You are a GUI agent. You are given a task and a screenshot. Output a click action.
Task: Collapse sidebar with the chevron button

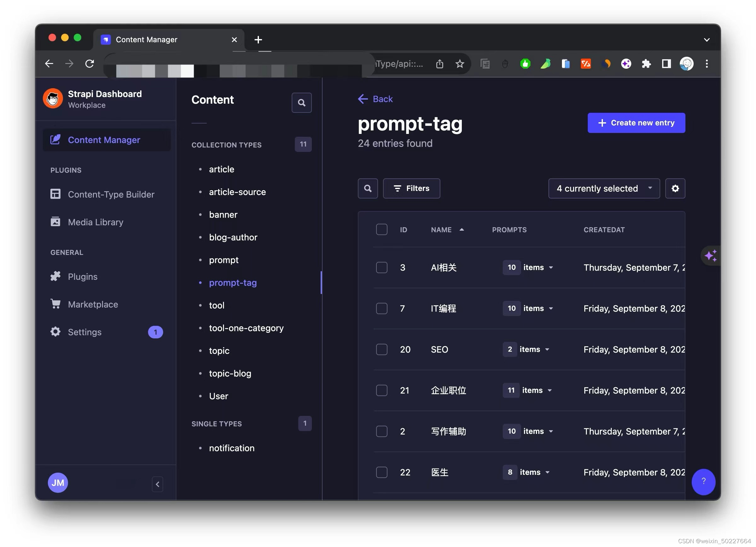tap(157, 484)
